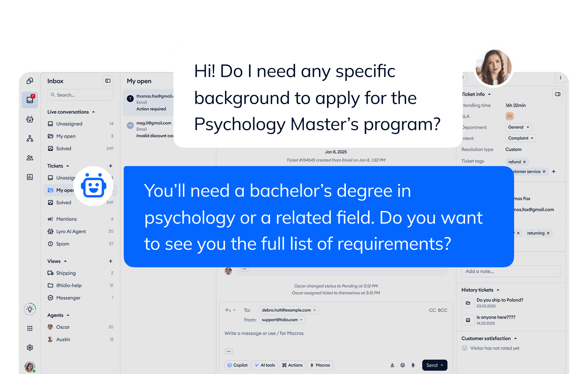The image size is (588, 374).
Task: Open the Send button dropdown arrow
Action: (441, 365)
